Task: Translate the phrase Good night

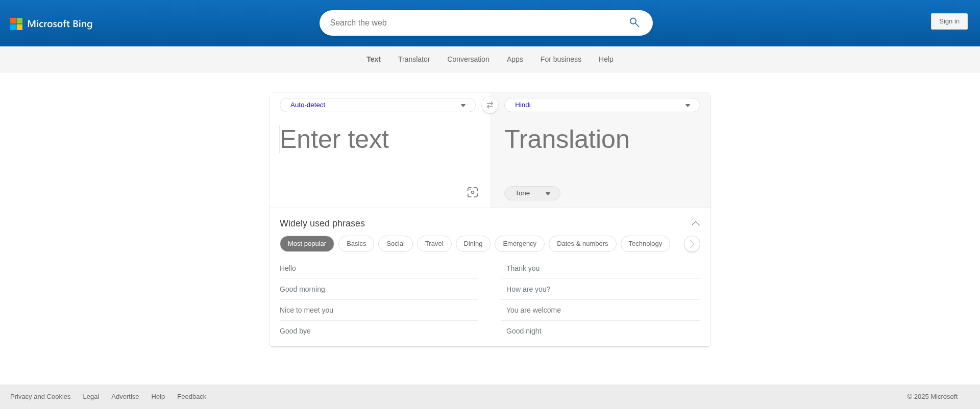Action: [x=601, y=331]
